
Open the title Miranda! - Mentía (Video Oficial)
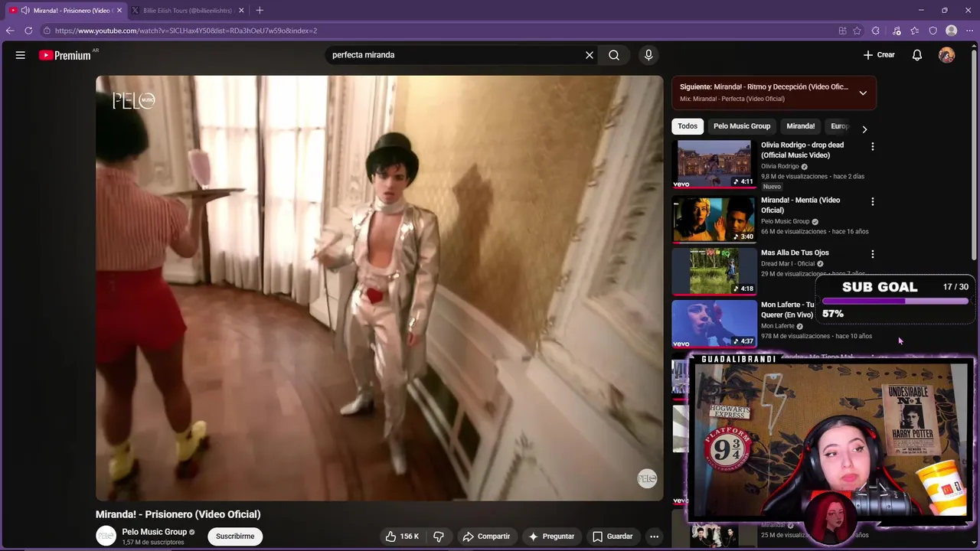tap(800, 205)
